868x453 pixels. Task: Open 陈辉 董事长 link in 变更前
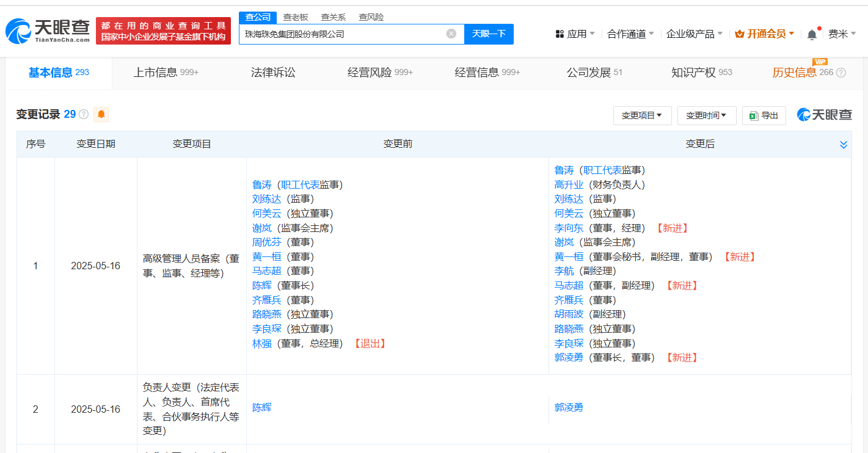[262, 285]
